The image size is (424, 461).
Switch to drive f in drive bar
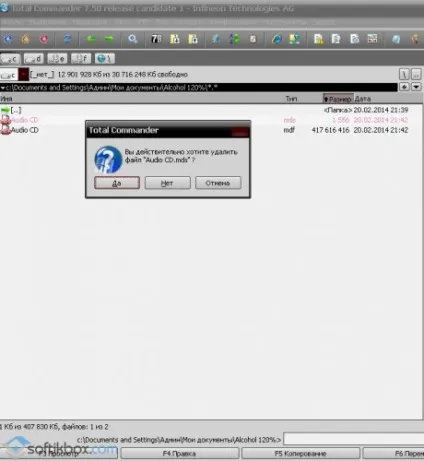click(81, 59)
